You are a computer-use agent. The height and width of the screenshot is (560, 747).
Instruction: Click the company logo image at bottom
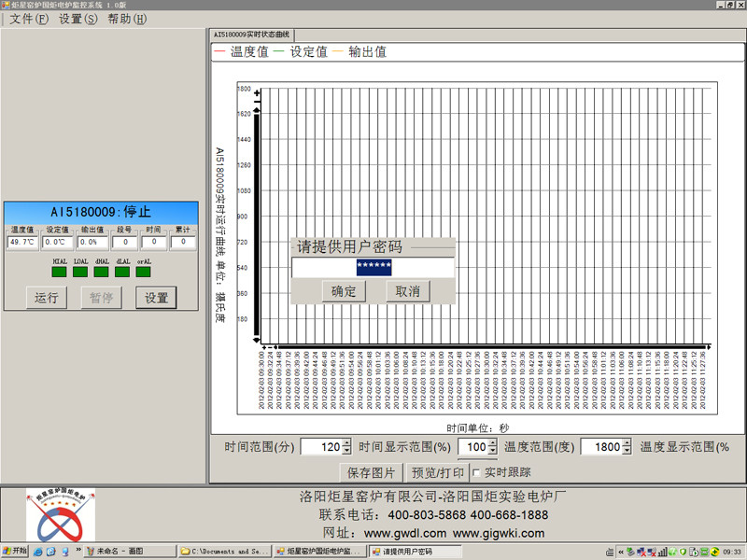(61, 515)
